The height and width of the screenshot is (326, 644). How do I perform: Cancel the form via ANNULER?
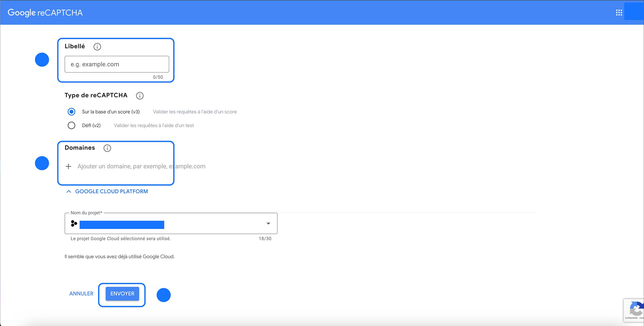(x=81, y=293)
